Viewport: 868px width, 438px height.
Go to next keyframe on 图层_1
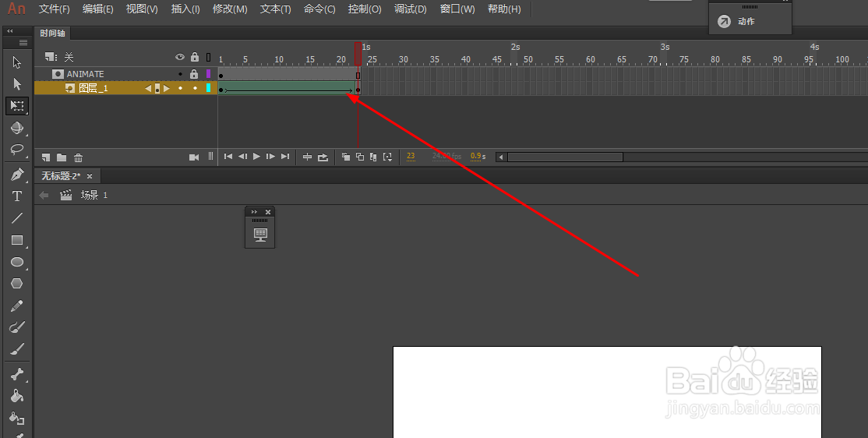pos(166,88)
